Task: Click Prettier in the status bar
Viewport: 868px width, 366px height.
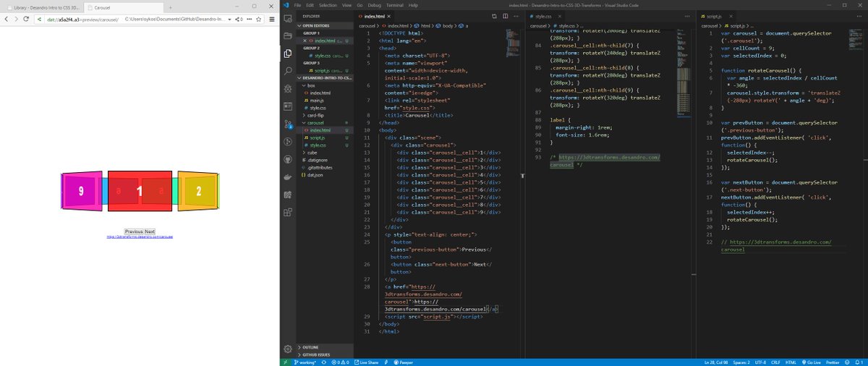Action: coord(833,362)
